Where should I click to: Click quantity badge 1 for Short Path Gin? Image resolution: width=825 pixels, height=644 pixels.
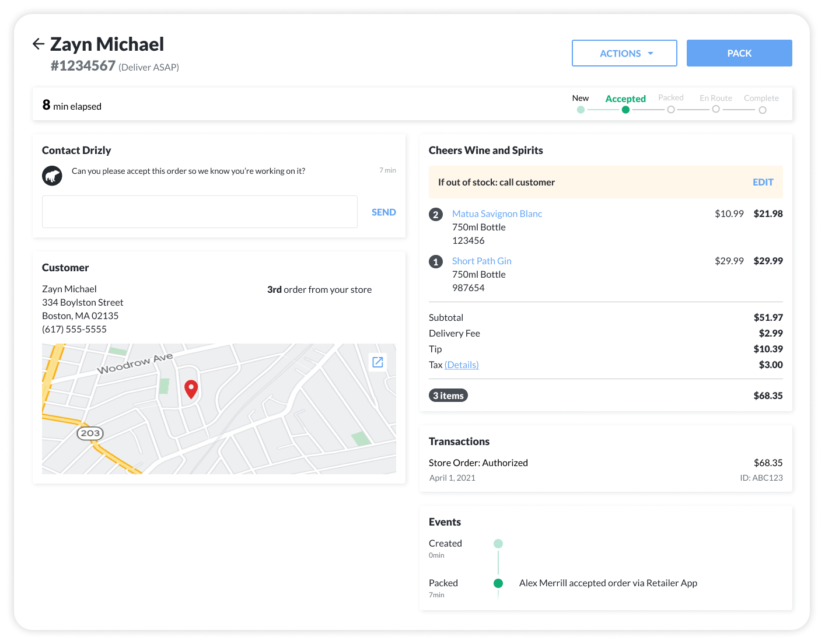coord(436,262)
